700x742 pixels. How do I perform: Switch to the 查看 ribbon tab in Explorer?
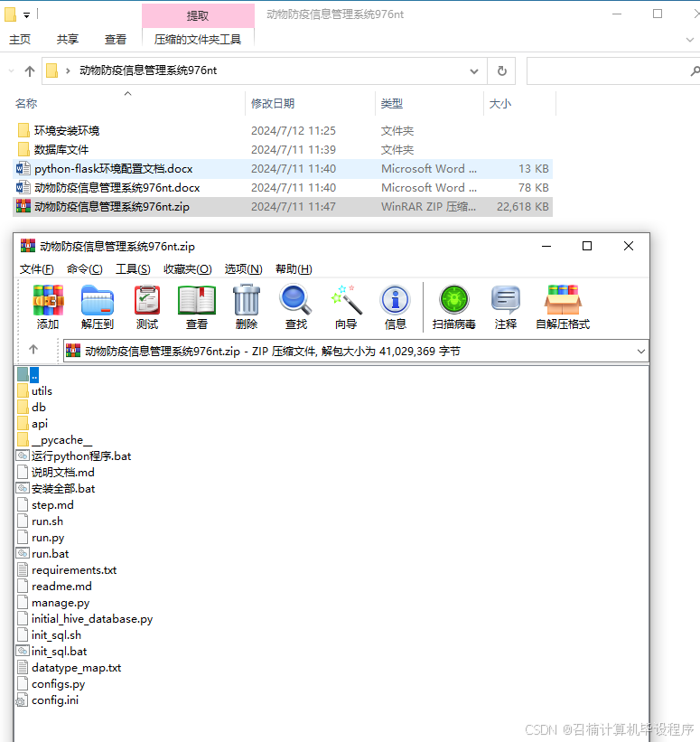tap(116, 39)
